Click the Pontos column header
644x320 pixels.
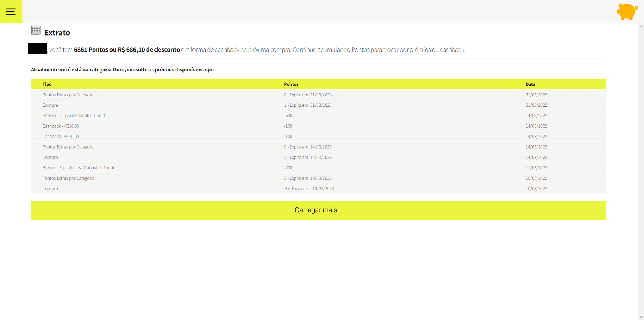point(291,84)
